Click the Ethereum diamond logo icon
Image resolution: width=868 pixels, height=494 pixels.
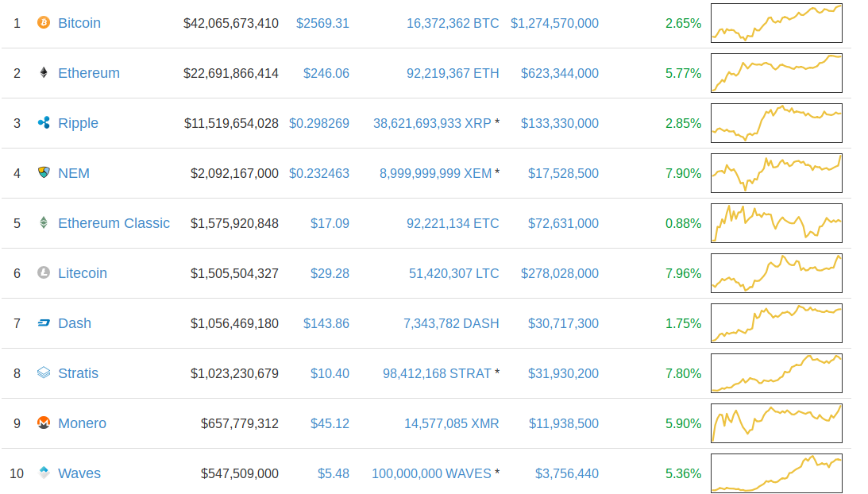click(x=44, y=73)
